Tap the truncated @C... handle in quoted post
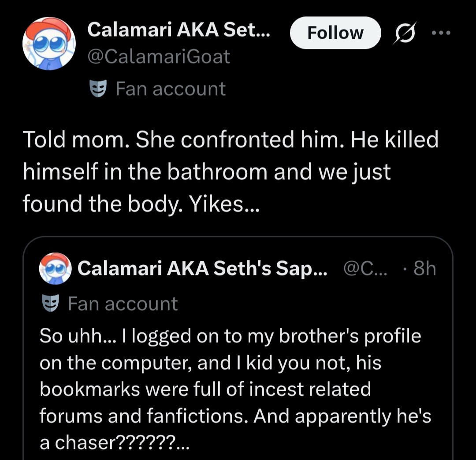 click(365, 268)
